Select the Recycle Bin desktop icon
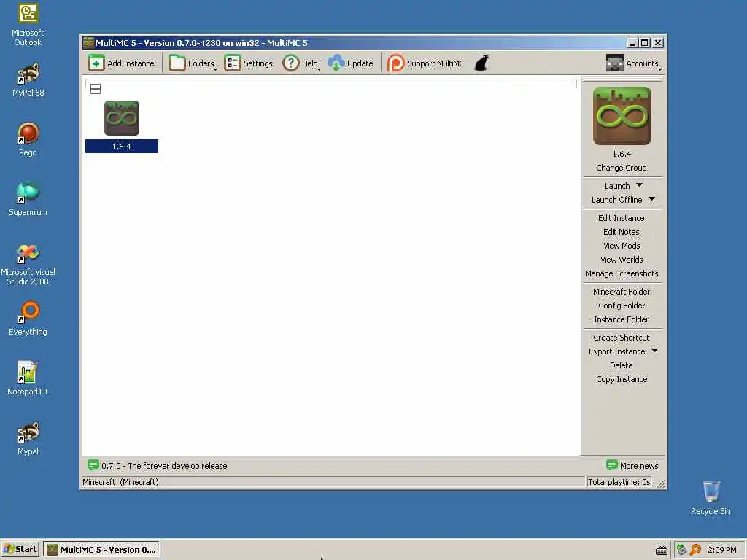Viewport: 747px width, 560px height. [711, 498]
